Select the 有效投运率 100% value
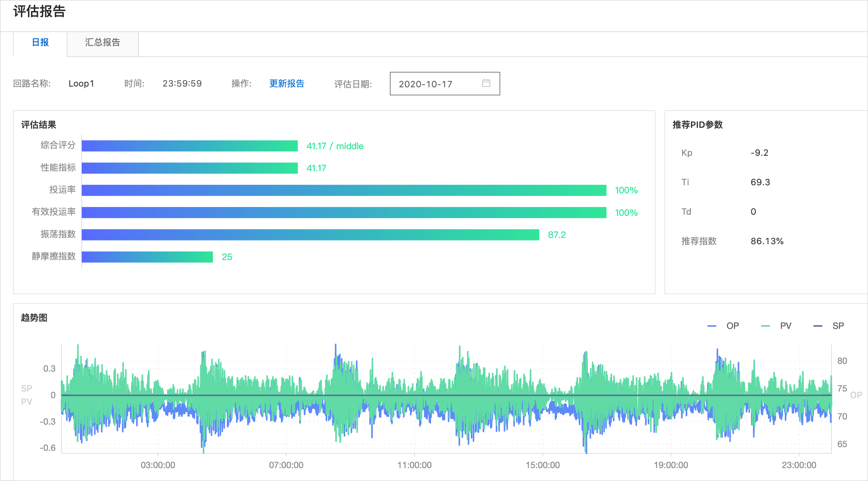This screenshot has width=868, height=481. click(x=626, y=213)
